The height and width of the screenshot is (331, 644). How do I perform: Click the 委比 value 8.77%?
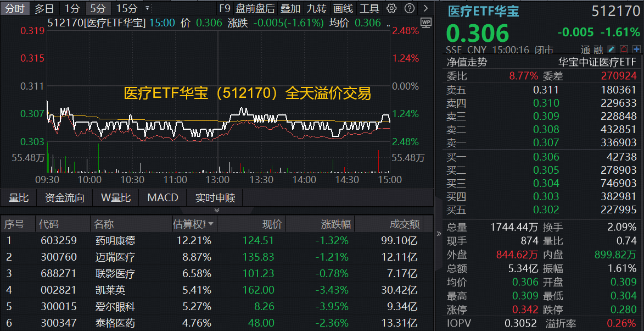(x=523, y=76)
